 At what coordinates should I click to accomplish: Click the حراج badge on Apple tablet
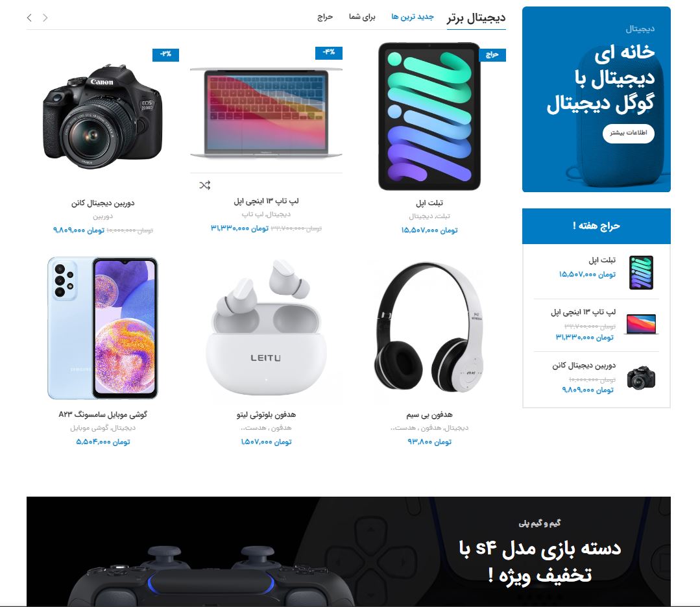[x=492, y=55]
